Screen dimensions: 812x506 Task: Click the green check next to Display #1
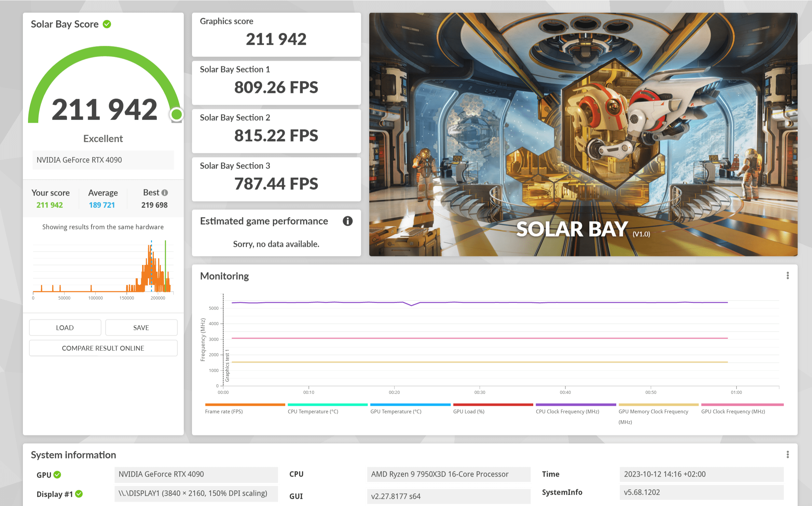click(79, 494)
